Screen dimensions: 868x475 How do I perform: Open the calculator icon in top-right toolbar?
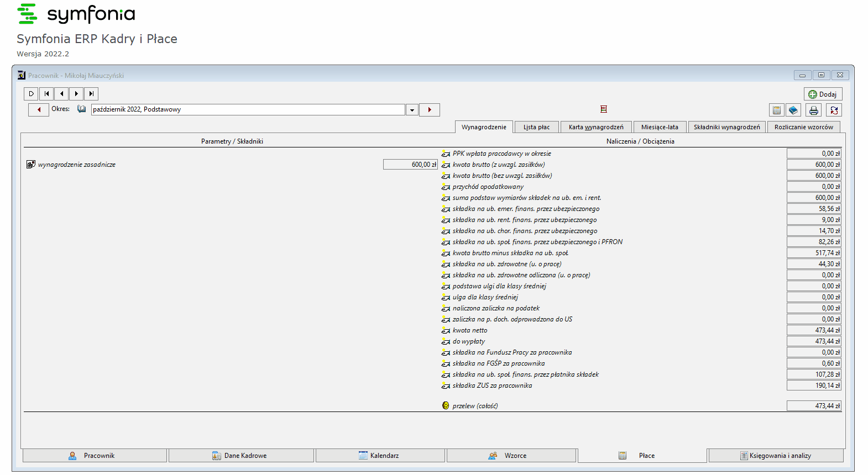tap(777, 110)
